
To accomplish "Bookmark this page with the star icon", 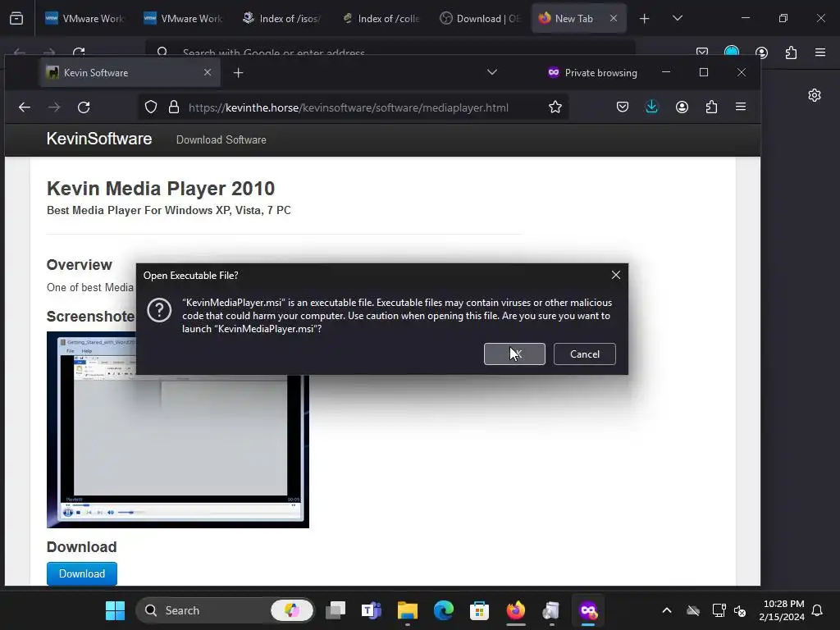I will 555,107.
